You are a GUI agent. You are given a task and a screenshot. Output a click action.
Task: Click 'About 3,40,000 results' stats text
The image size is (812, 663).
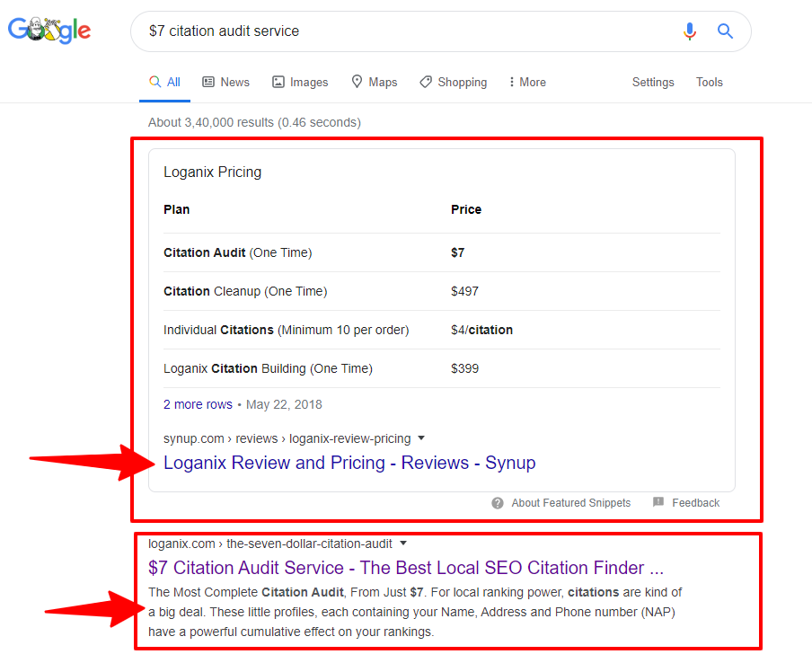(x=254, y=122)
